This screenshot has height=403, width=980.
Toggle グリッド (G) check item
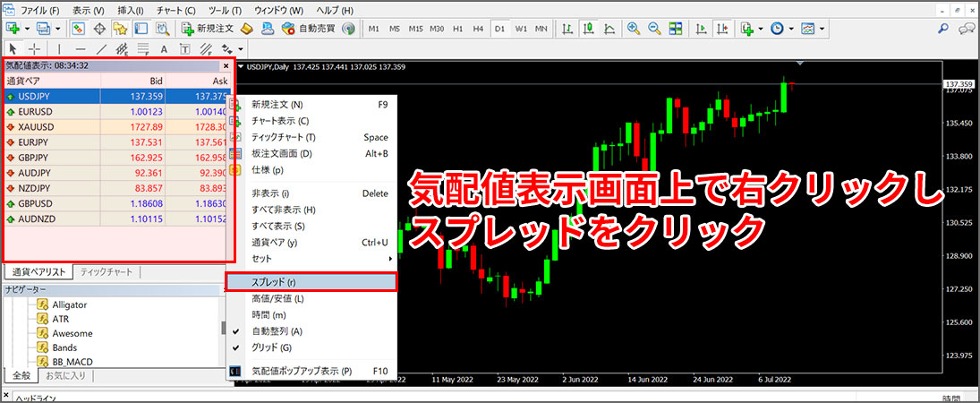point(311,347)
